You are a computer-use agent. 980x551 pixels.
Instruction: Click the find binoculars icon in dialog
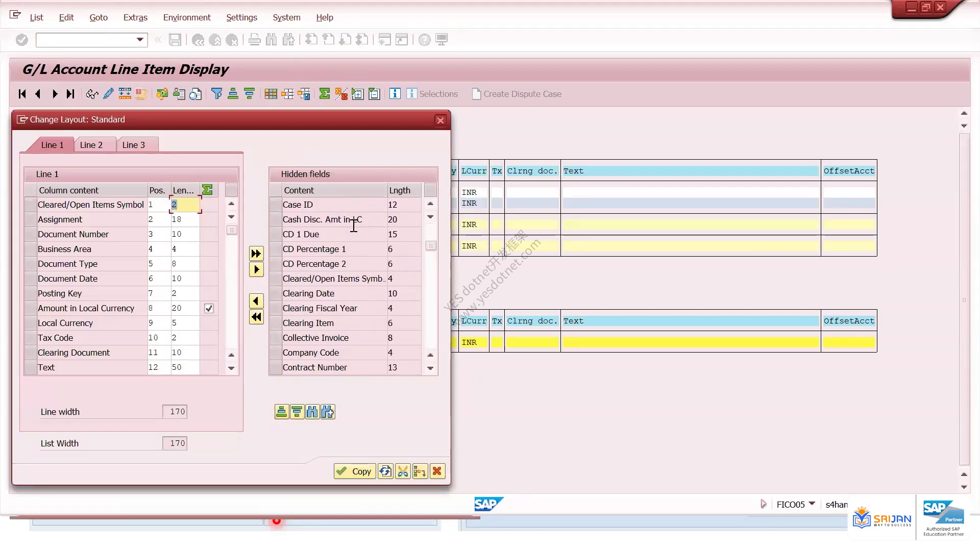point(312,412)
